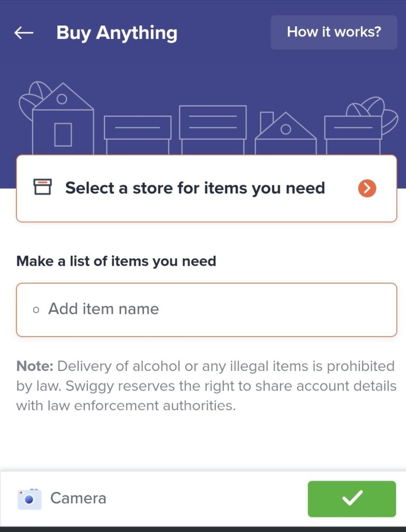Tap the store box icon
This screenshot has width=406, height=532.
43,187
